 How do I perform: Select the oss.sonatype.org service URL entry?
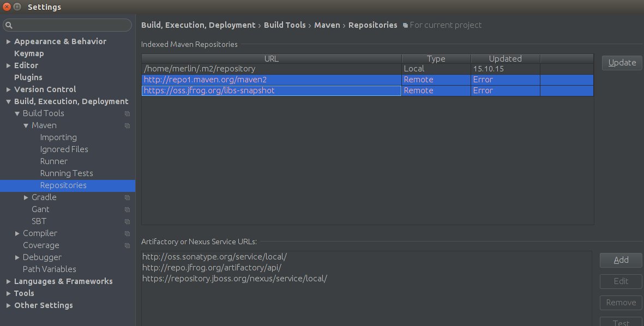coord(214,256)
